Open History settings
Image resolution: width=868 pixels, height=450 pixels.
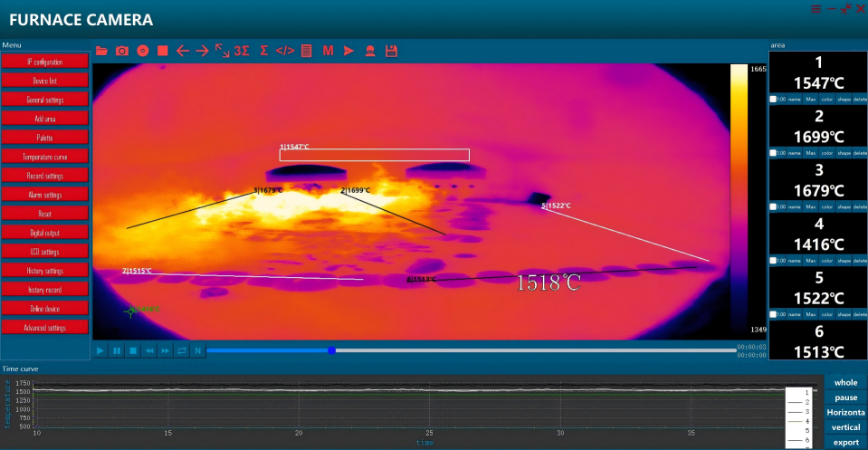pyautogui.click(x=45, y=271)
